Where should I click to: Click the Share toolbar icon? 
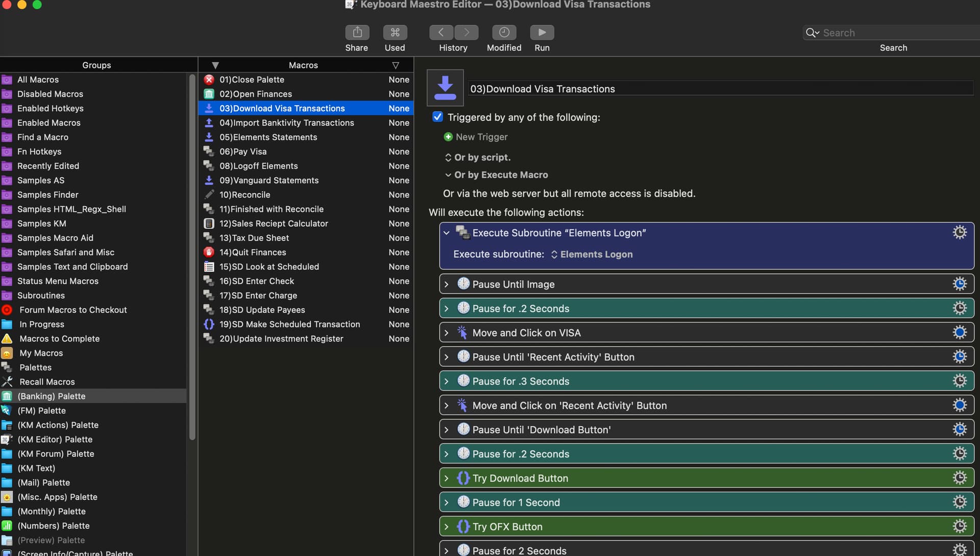[357, 33]
